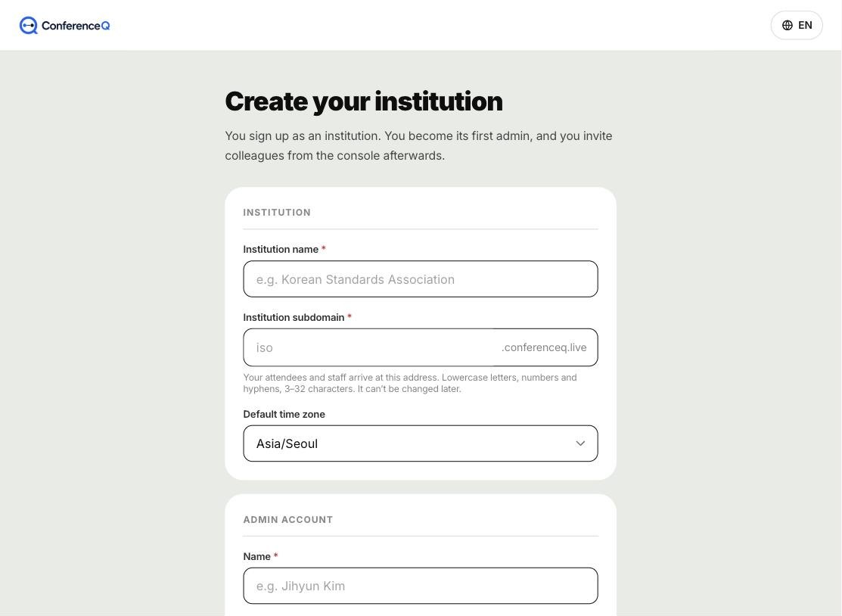
Task: Focus the admin Name input field
Action: (x=421, y=586)
